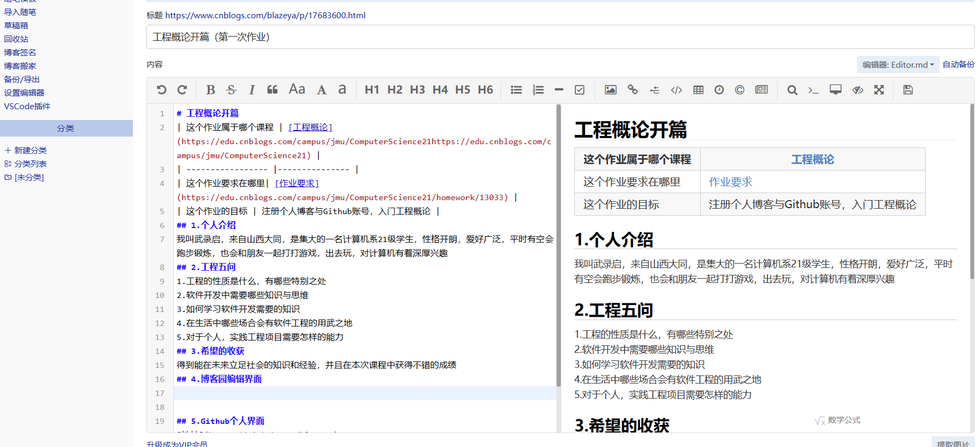The width and height of the screenshot is (980, 447).
Task: Insert a task list checkbox item
Action: [580, 90]
